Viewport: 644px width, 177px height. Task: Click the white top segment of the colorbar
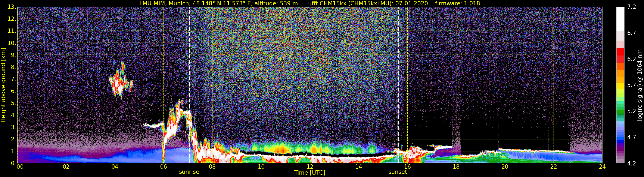click(620, 19)
